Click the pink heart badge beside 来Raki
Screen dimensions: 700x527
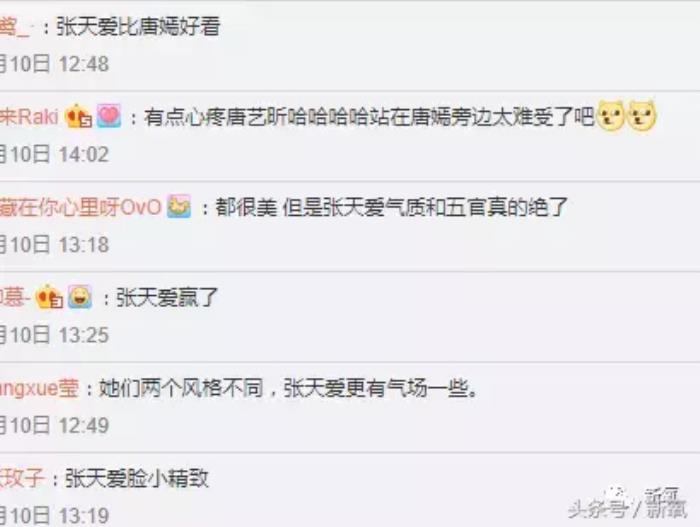tap(109, 116)
